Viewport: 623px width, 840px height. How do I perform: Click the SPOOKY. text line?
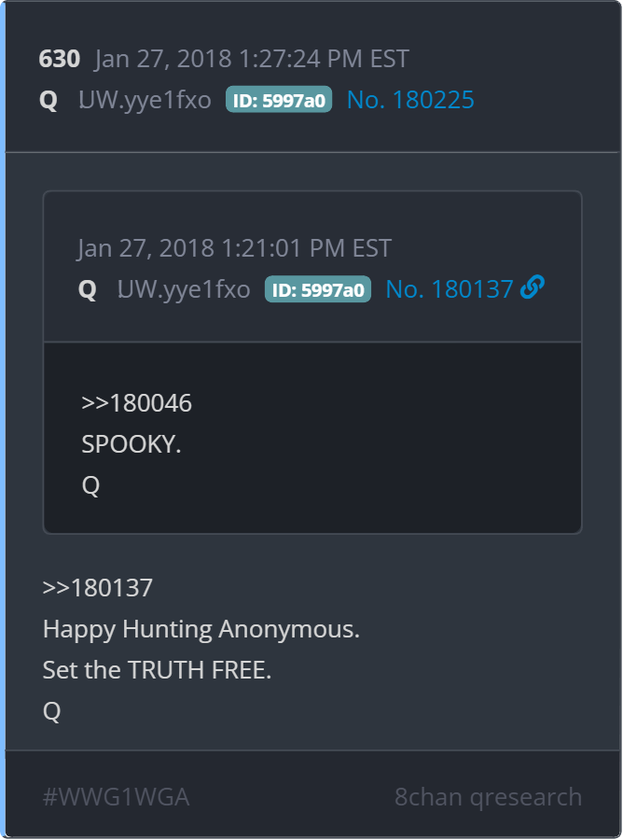click(132, 444)
